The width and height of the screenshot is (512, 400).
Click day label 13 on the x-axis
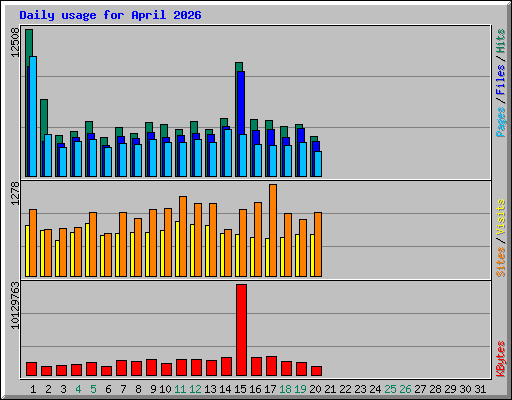[x=210, y=389]
